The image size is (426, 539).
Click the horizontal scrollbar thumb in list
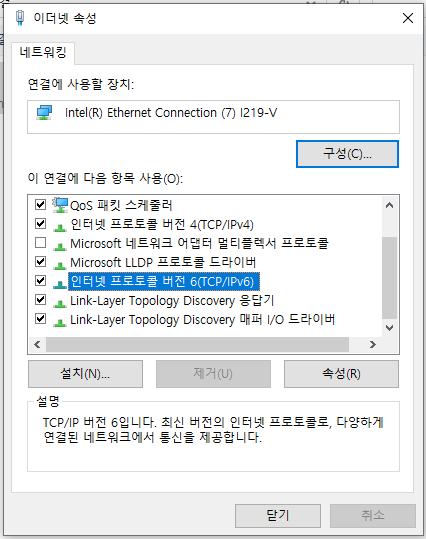click(x=197, y=344)
